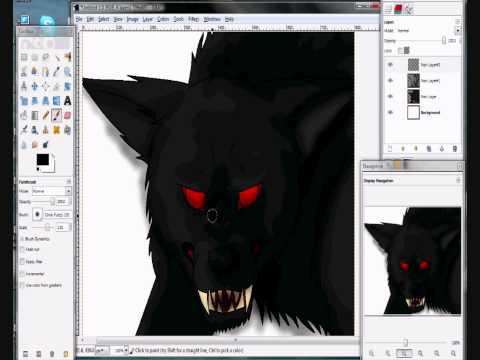Screen dimensions: 480x360
Task: Open Layers panel configuration menu button
Action: (458, 22)
